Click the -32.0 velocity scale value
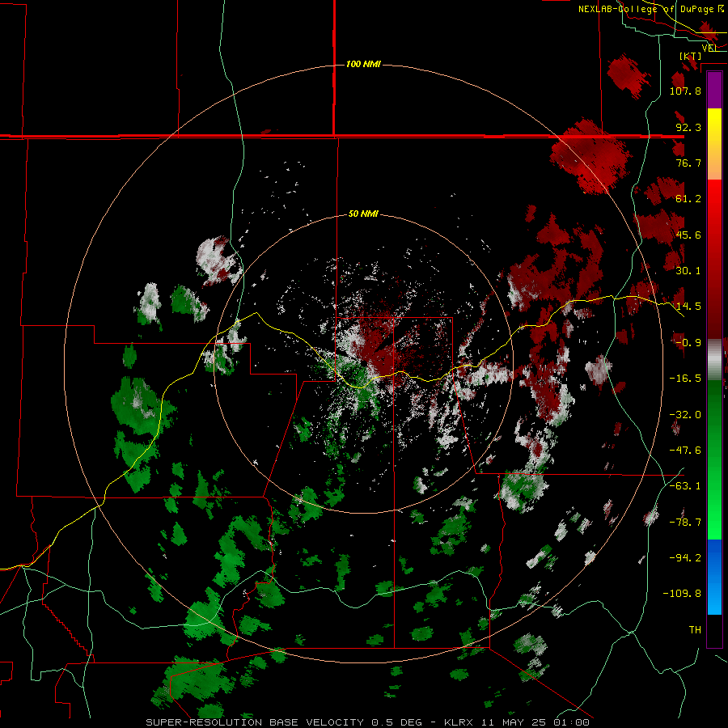The image size is (728, 728). click(x=685, y=415)
